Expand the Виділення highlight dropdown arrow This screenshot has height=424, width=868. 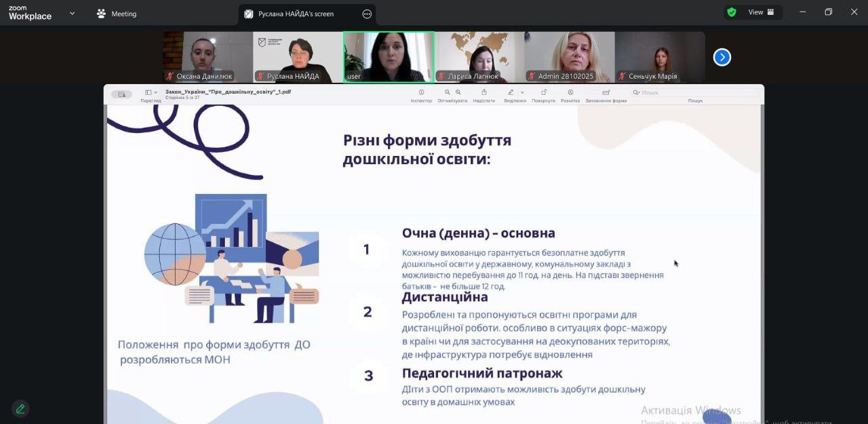pyautogui.click(x=522, y=92)
